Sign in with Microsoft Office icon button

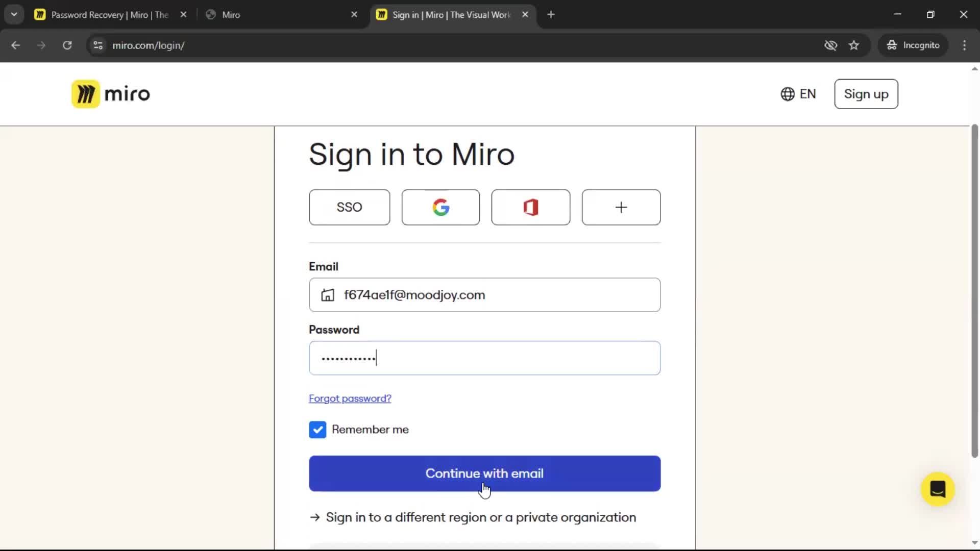click(x=531, y=207)
